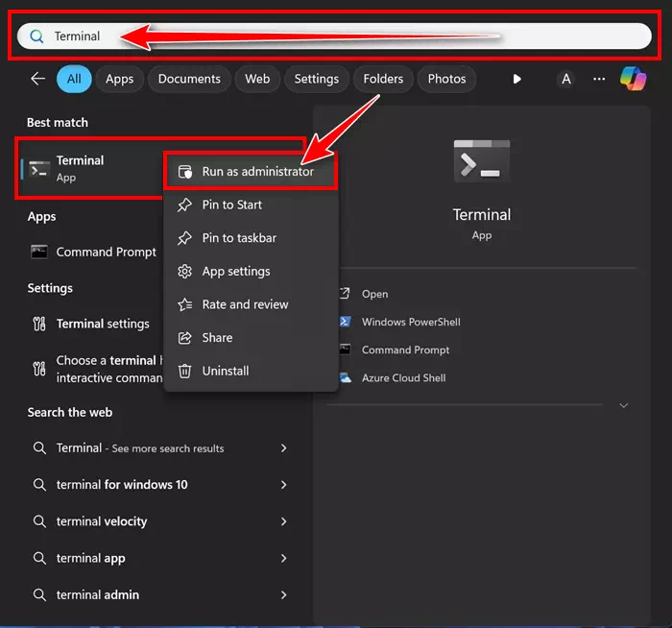Click the pin icon beside Pin to Start
The height and width of the screenshot is (628, 672).
pos(184,205)
